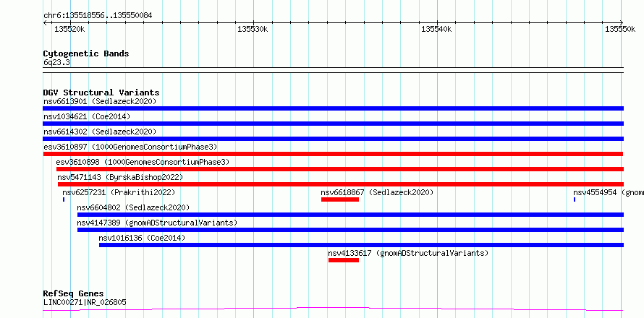Click the 6q23.3 band label
The image size is (644, 318).
[56, 62]
